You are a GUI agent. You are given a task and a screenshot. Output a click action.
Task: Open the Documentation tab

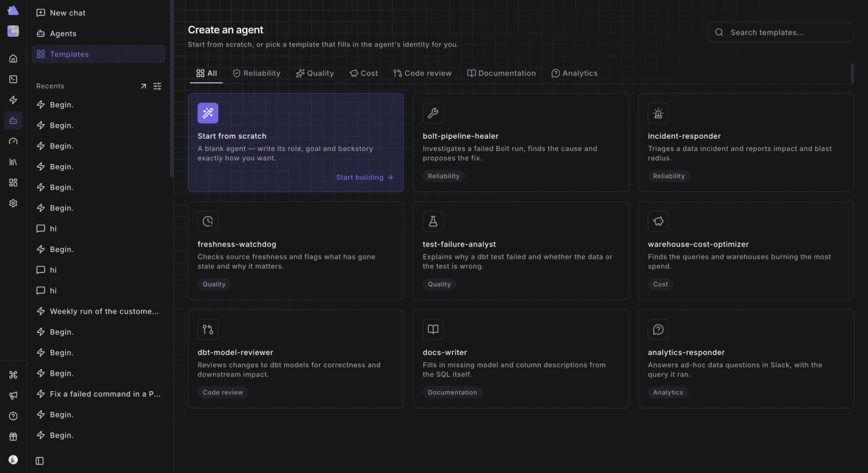point(502,74)
